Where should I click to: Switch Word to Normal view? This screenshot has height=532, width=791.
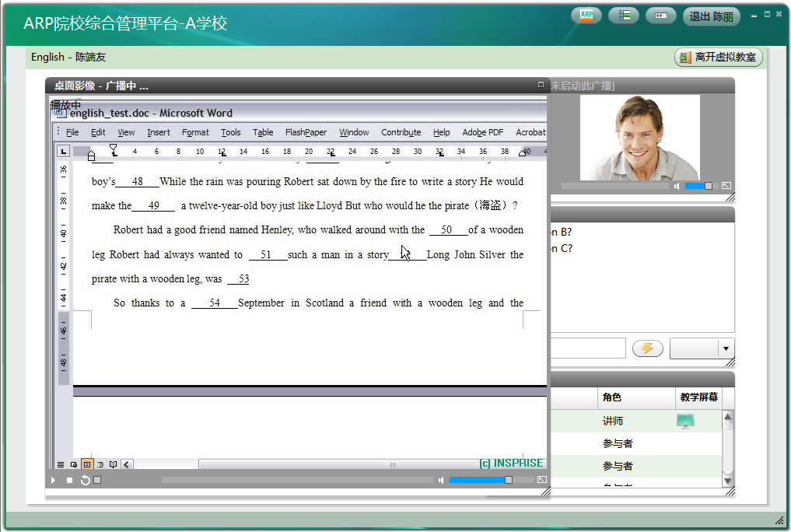(x=61, y=464)
